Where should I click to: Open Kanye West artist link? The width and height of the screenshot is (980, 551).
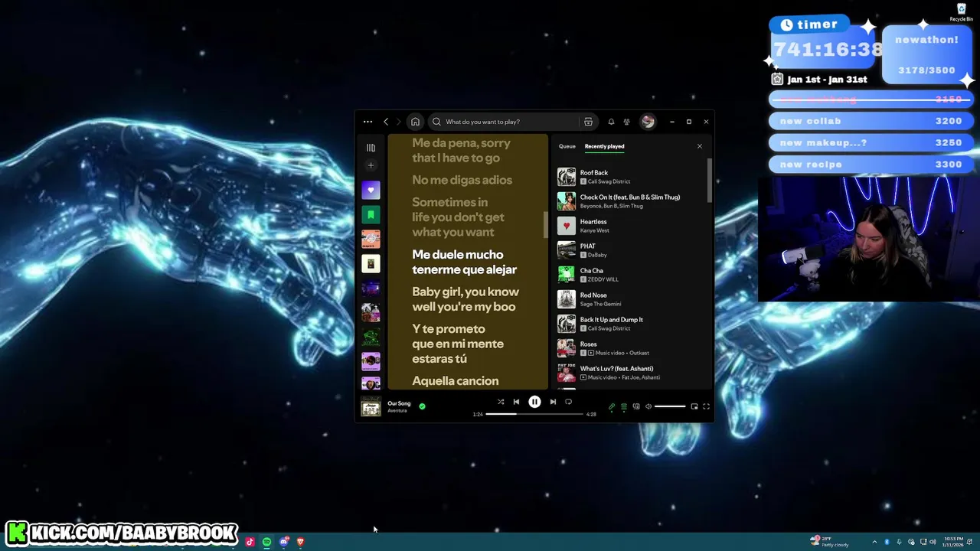click(x=595, y=230)
